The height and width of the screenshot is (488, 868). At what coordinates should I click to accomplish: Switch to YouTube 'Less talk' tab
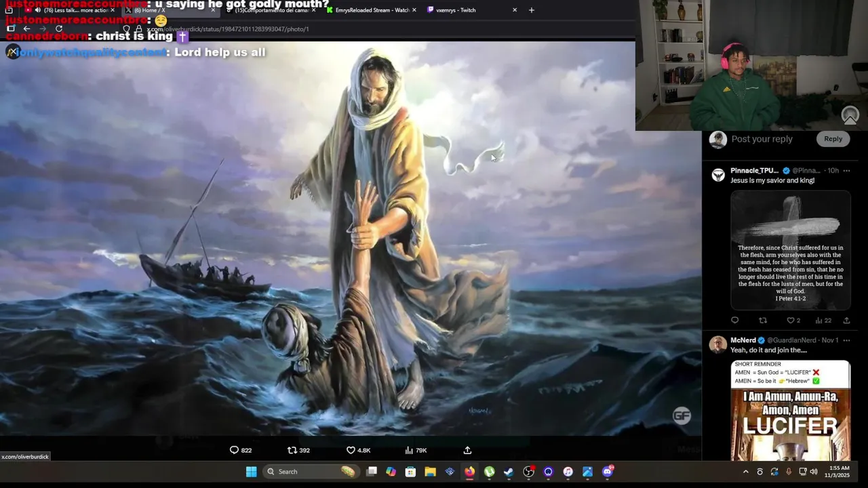(70, 10)
